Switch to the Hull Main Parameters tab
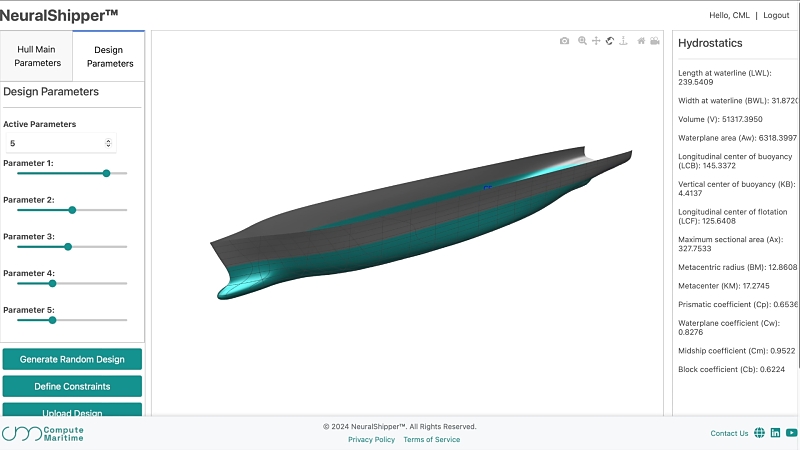The width and height of the screenshot is (800, 450). point(37,56)
